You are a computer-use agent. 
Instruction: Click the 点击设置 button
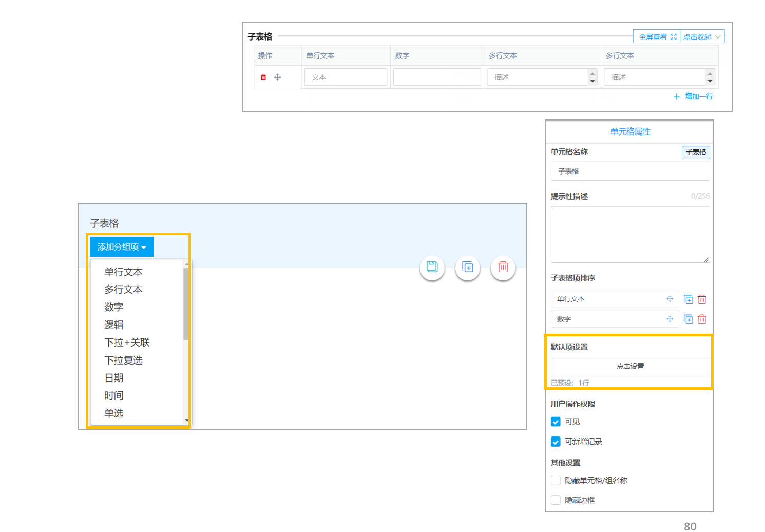click(x=630, y=367)
